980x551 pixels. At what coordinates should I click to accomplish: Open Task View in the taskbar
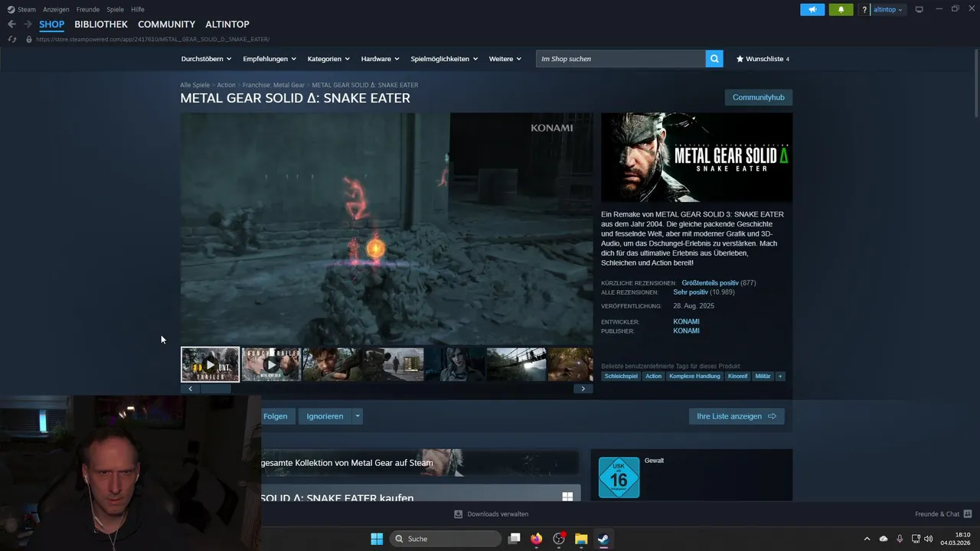tap(514, 539)
